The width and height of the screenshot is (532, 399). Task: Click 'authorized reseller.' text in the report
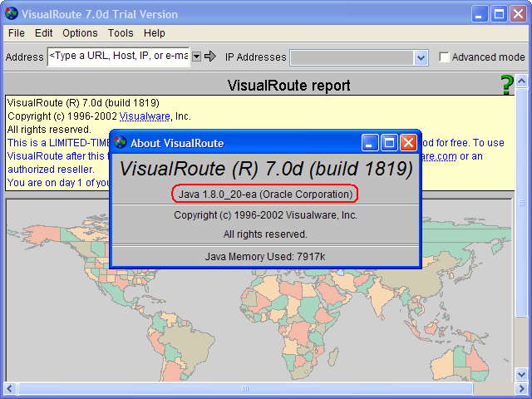coord(51,170)
